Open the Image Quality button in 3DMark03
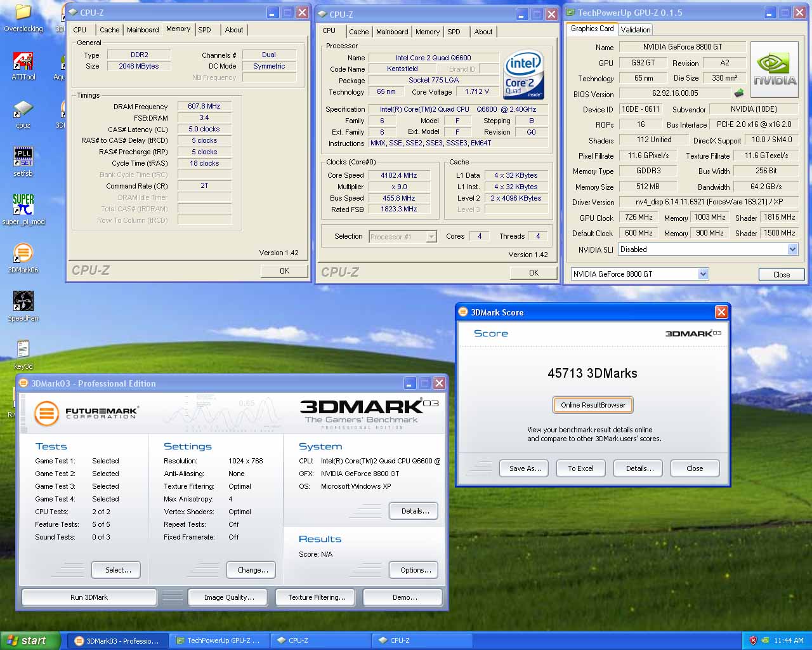The width and height of the screenshot is (812, 650). pos(229,597)
